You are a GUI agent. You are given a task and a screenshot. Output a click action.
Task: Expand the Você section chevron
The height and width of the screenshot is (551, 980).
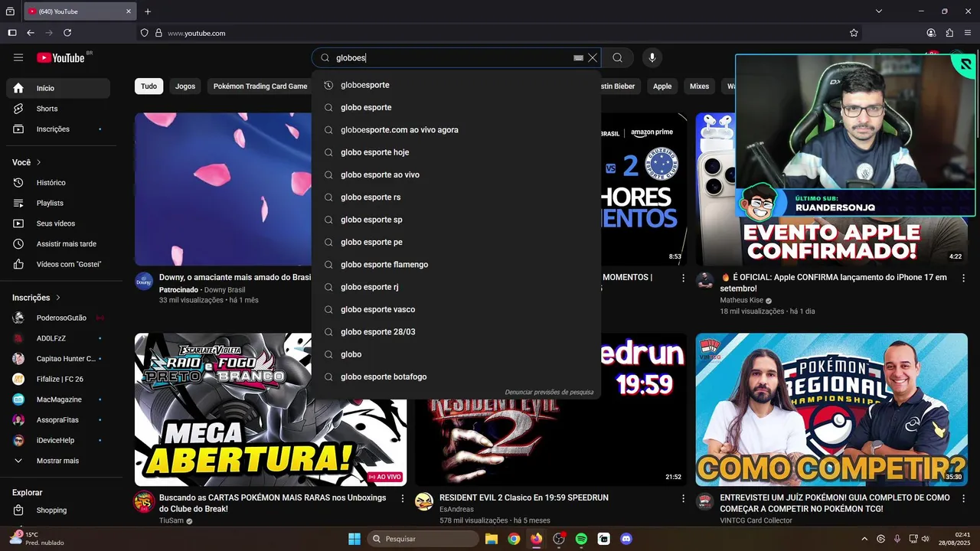pos(39,162)
